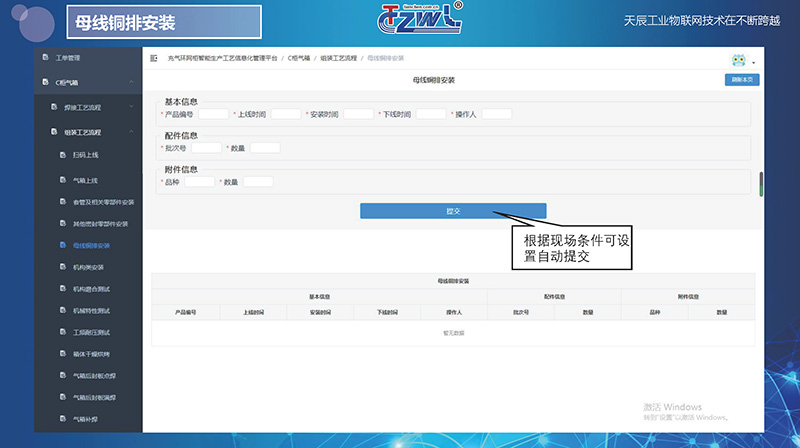Click the 操作人 table column header
Viewport: 800px width, 448px height.
[454, 312]
